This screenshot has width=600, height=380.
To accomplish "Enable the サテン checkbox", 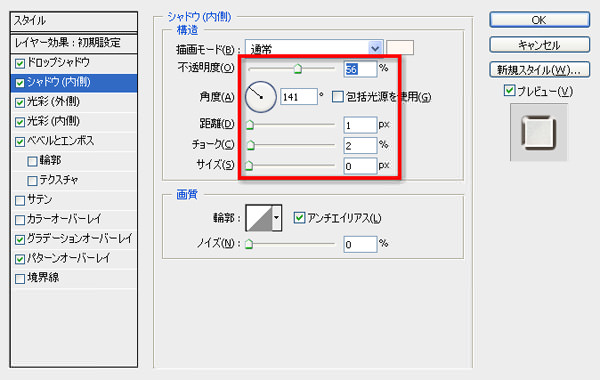I will (20, 200).
